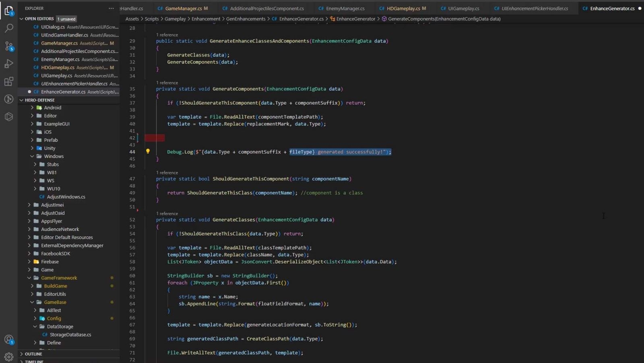
Task: Expand the Outline section
Action: point(22,354)
